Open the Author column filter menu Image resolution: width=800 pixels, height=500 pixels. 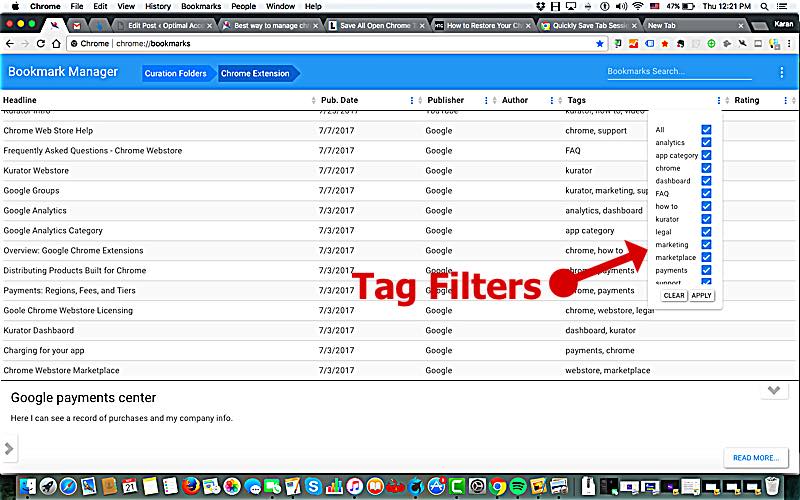552,101
